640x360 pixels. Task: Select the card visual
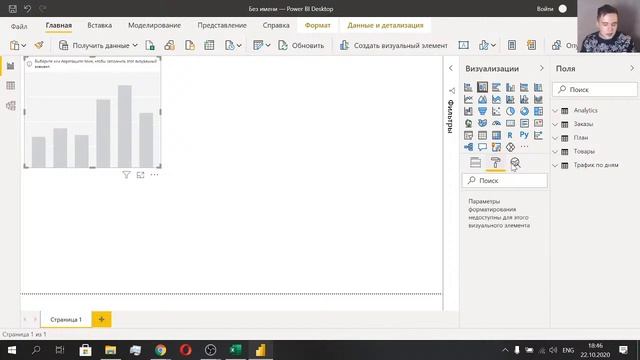click(x=510, y=123)
